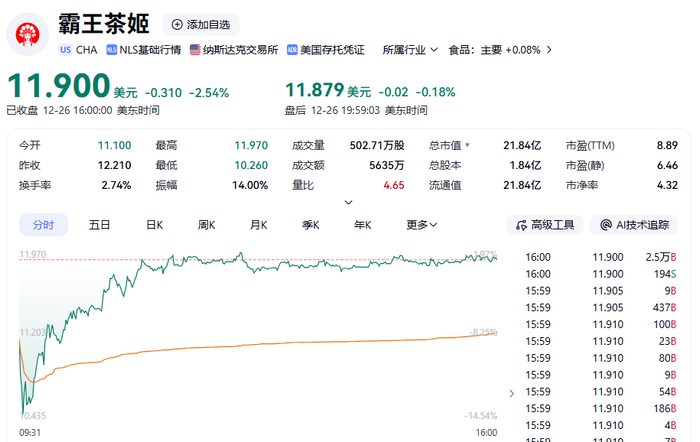Expand more quote details chevron below the stats

(x=349, y=202)
